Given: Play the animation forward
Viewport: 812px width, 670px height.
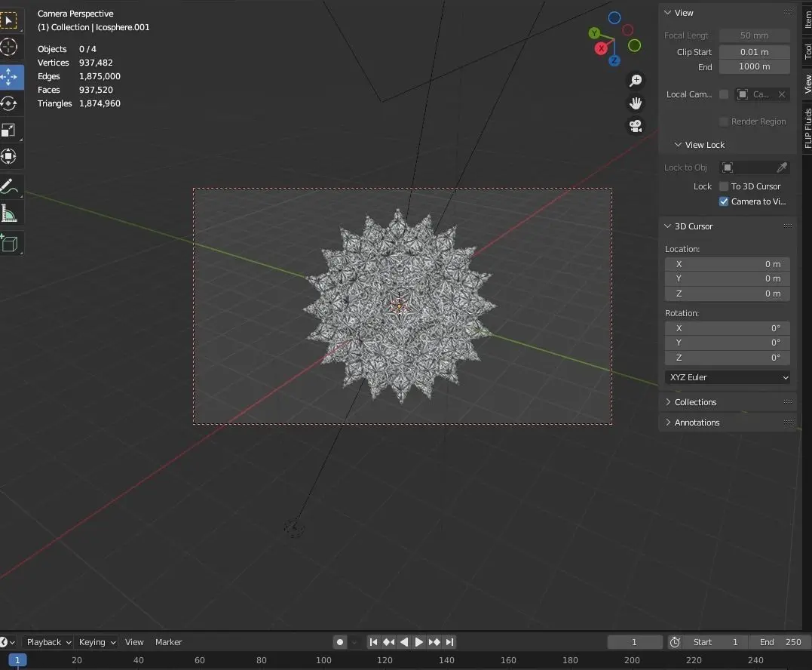Looking at the screenshot, I should 419,642.
